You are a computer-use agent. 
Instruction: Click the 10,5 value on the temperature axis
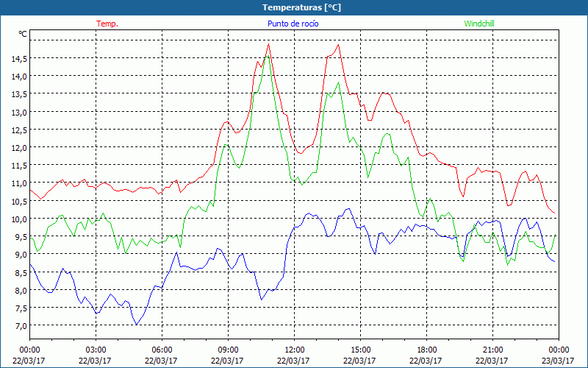[19, 201]
